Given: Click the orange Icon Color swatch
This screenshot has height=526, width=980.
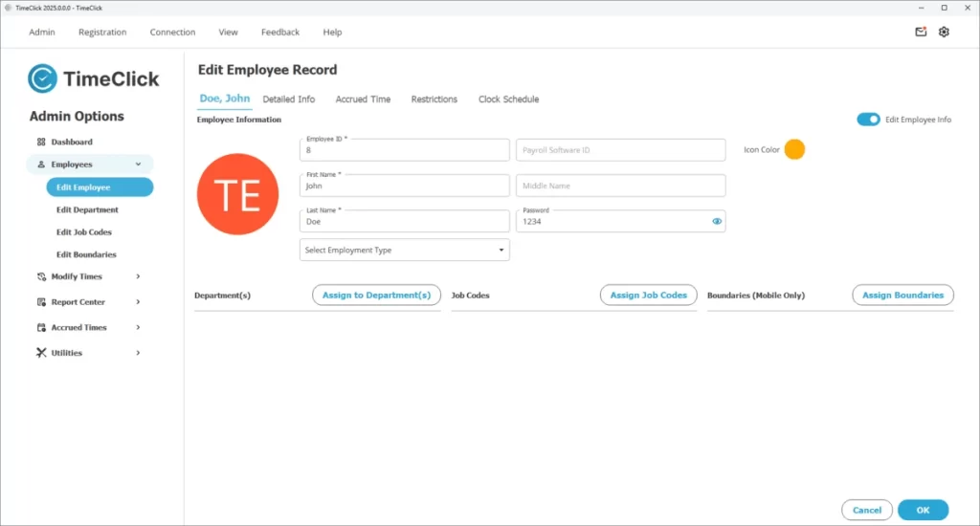Looking at the screenshot, I should (x=794, y=150).
